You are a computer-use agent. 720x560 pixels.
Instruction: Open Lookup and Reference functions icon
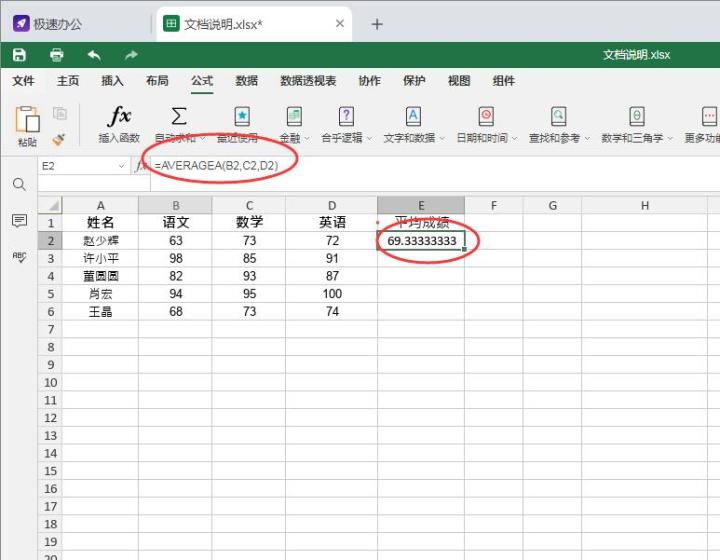pos(558,117)
